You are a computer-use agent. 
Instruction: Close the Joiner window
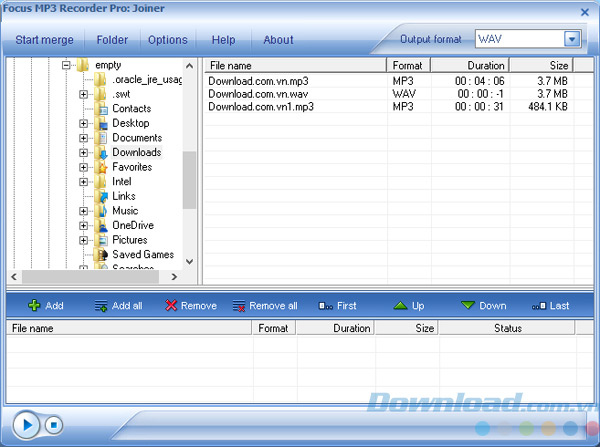pyautogui.click(x=585, y=12)
